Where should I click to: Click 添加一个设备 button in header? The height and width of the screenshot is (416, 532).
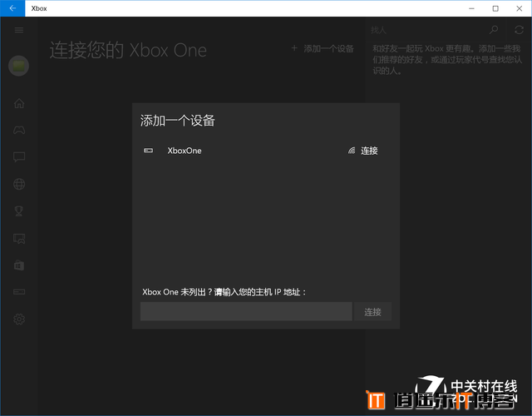[323, 48]
